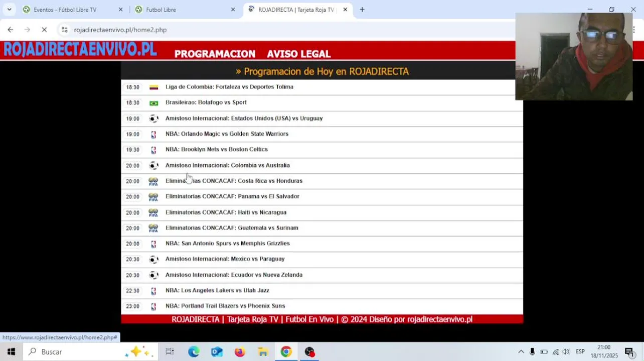Viewport: 644px width, 361px height.
Task: Click the Colombia flag icon beside Fortaleza match
Action: coord(153,87)
